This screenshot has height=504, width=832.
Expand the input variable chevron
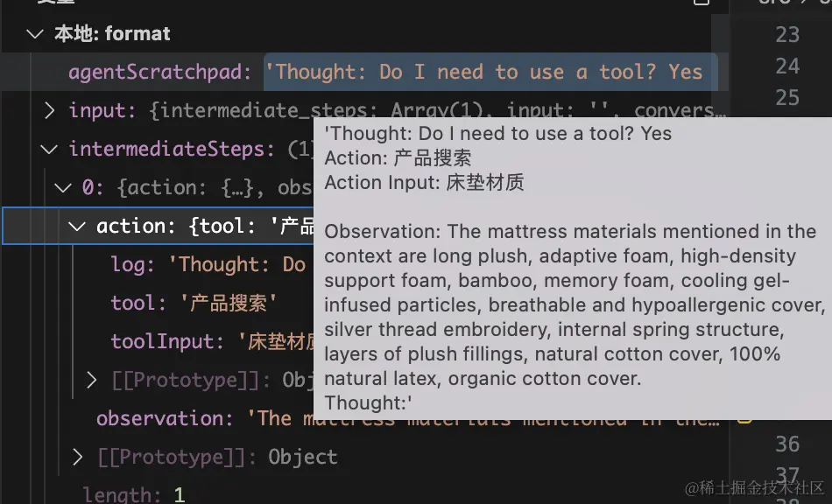pyautogui.click(x=50, y=110)
